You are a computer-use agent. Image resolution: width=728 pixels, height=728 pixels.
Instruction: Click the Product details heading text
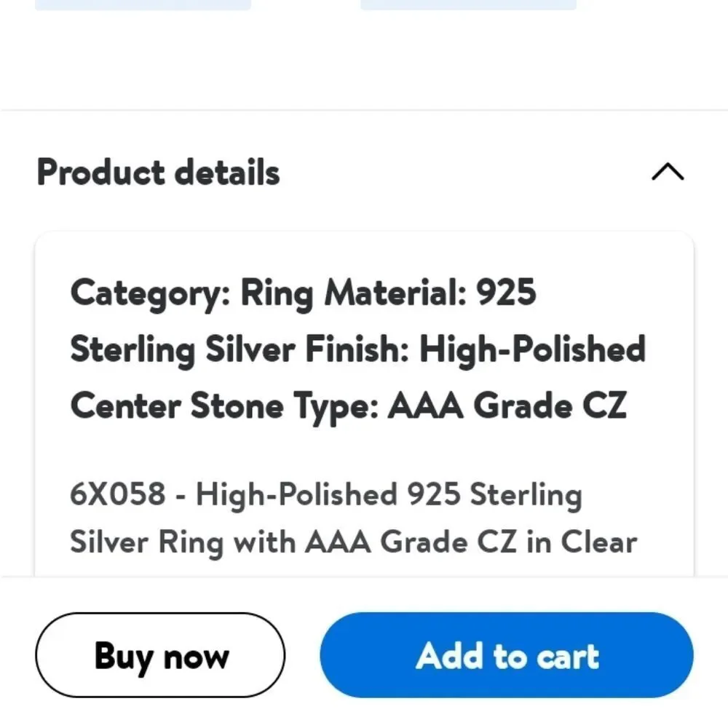click(x=157, y=172)
